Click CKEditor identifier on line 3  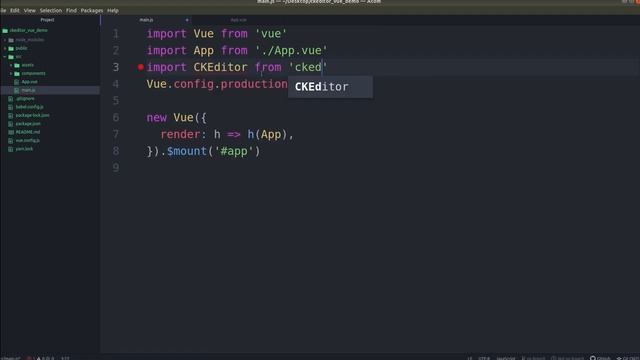(x=220, y=67)
